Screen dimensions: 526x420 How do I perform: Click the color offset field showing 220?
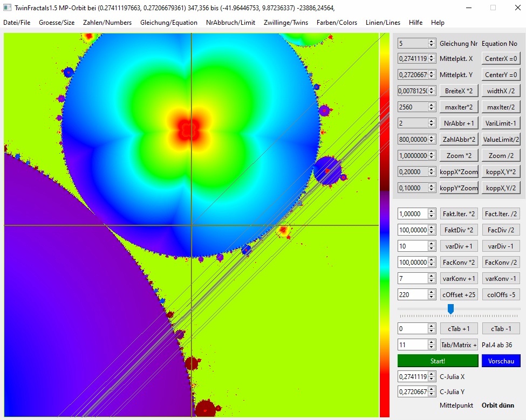coord(416,294)
